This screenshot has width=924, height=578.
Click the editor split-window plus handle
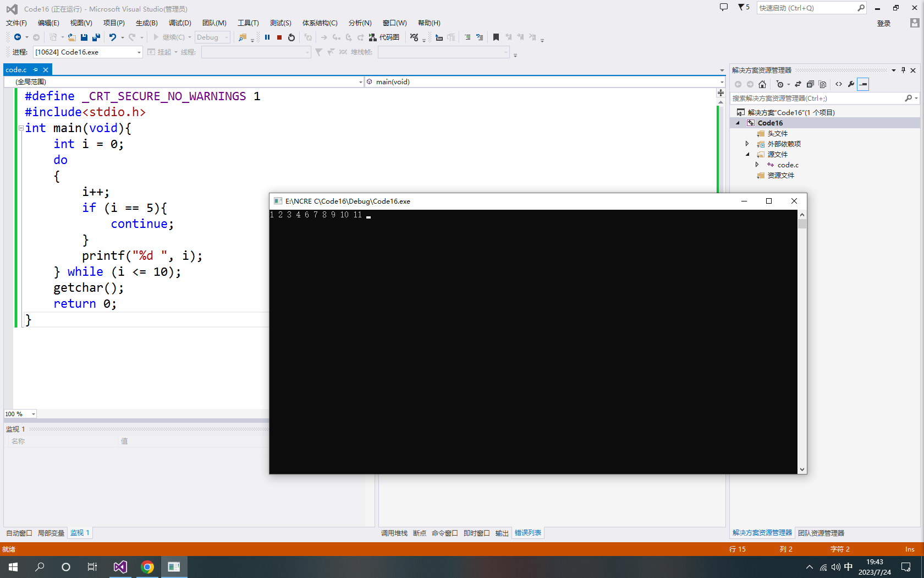[721, 93]
